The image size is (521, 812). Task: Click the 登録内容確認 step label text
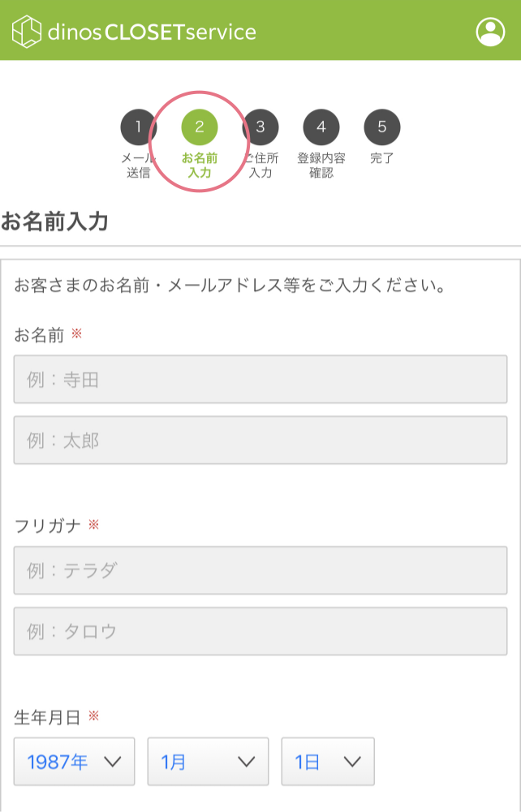pos(321,165)
